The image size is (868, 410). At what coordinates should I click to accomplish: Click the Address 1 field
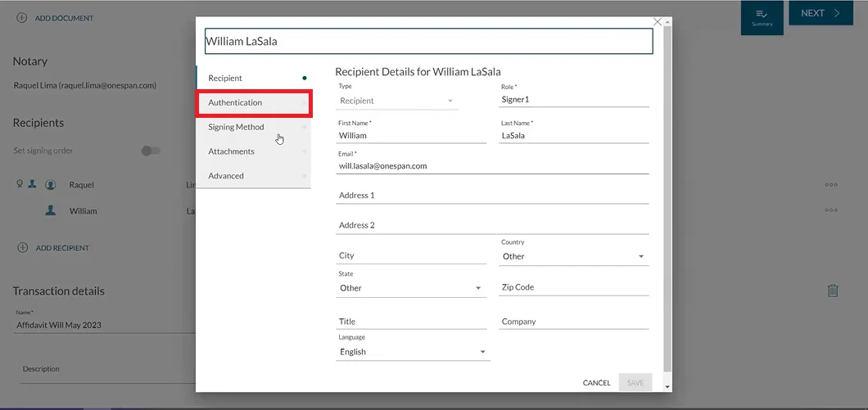pyautogui.click(x=492, y=196)
